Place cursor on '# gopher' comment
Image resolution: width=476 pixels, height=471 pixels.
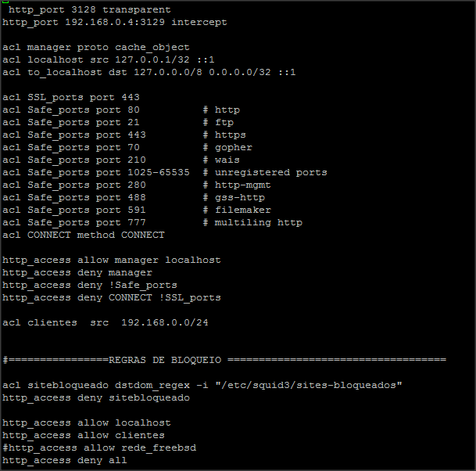coord(227,147)
